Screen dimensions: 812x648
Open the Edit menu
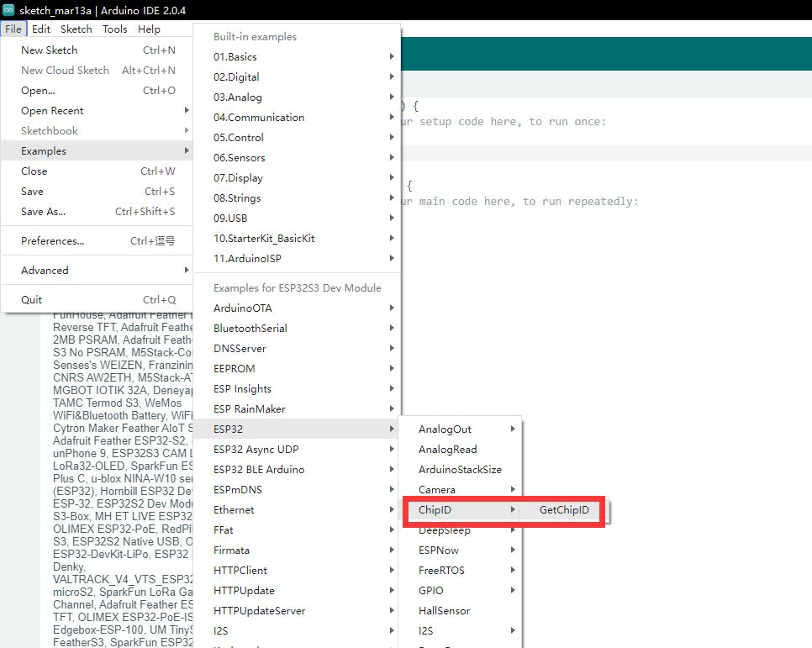point(41,29)
